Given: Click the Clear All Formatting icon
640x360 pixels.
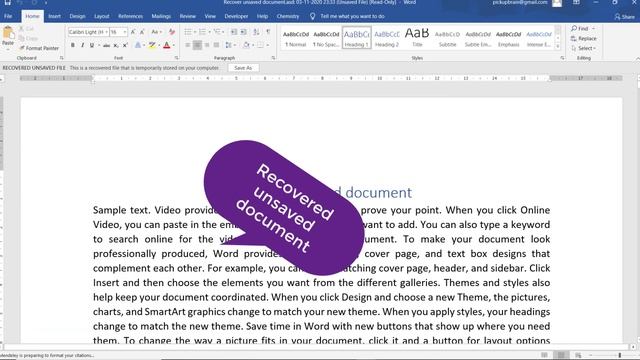Looking at the screenshot, I should [x=172, y=32].
